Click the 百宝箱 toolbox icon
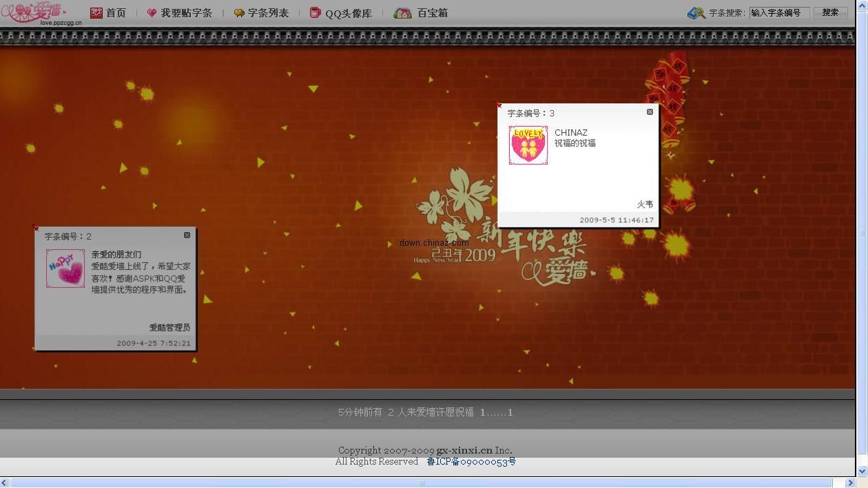 pyautogui.click(x=402, y=13)
